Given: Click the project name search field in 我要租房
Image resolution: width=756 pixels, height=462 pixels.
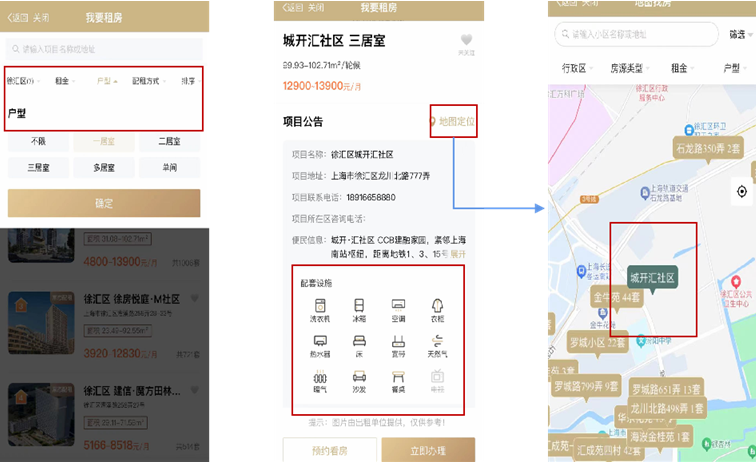Looking at the screenshot, I should coord(105,49).
